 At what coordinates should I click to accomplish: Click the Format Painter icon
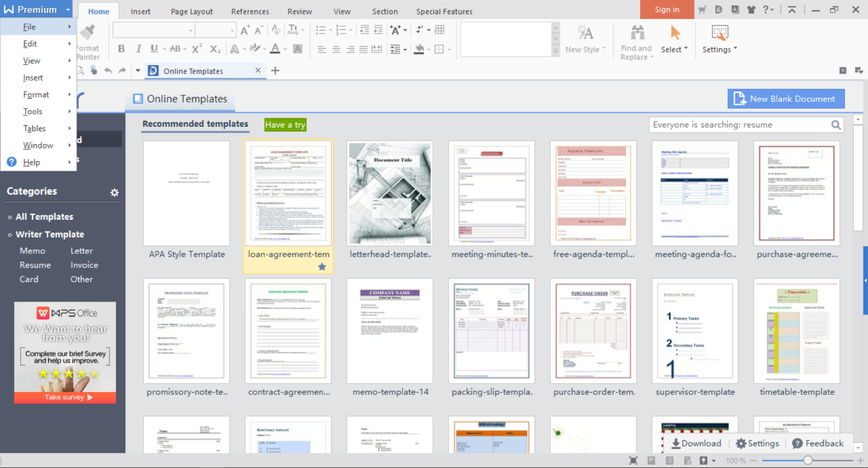(x=87, y=32)
